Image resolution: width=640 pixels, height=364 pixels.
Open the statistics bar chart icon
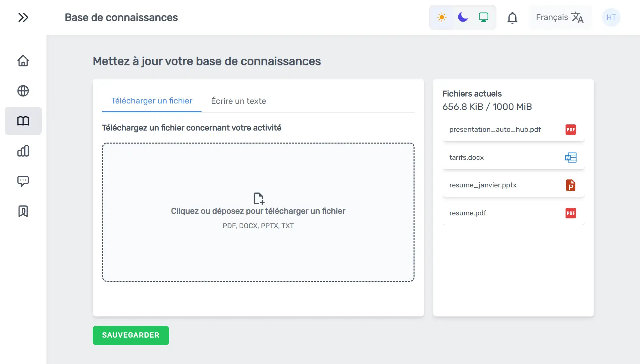tap(23, 151)
